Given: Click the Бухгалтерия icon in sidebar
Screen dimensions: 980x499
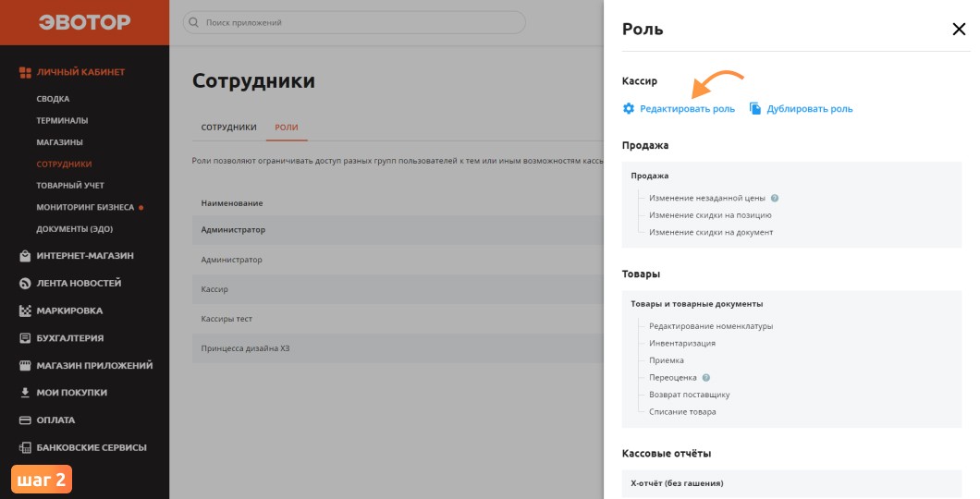Looking at the screenshot, I should click(x=25, y=338).
